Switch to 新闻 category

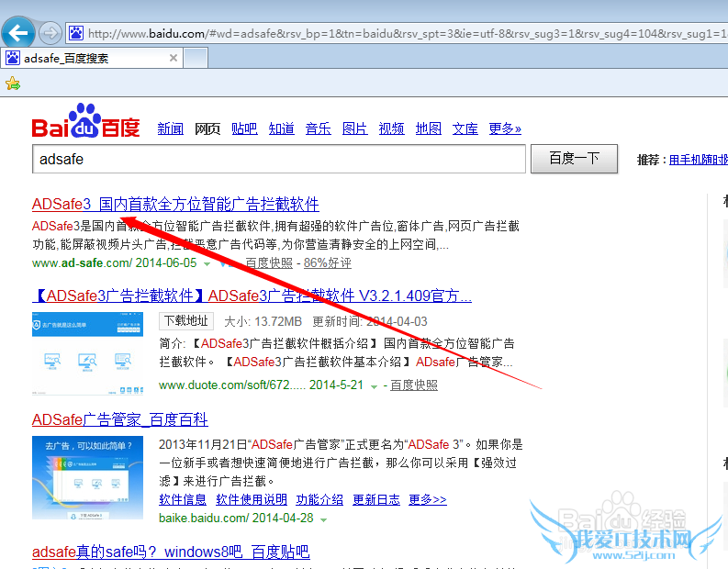point(171,128)
